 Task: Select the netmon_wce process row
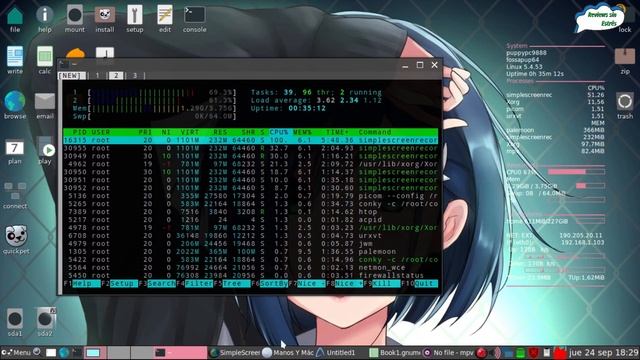251,267
